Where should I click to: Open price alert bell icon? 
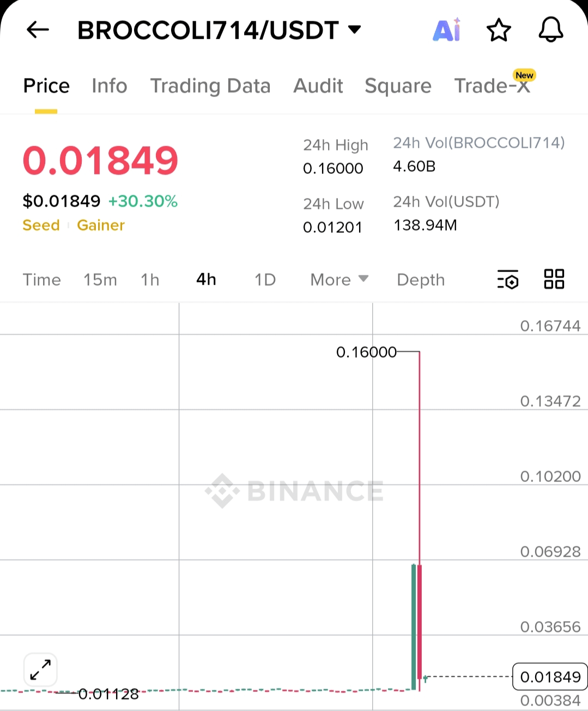[551, 29]
